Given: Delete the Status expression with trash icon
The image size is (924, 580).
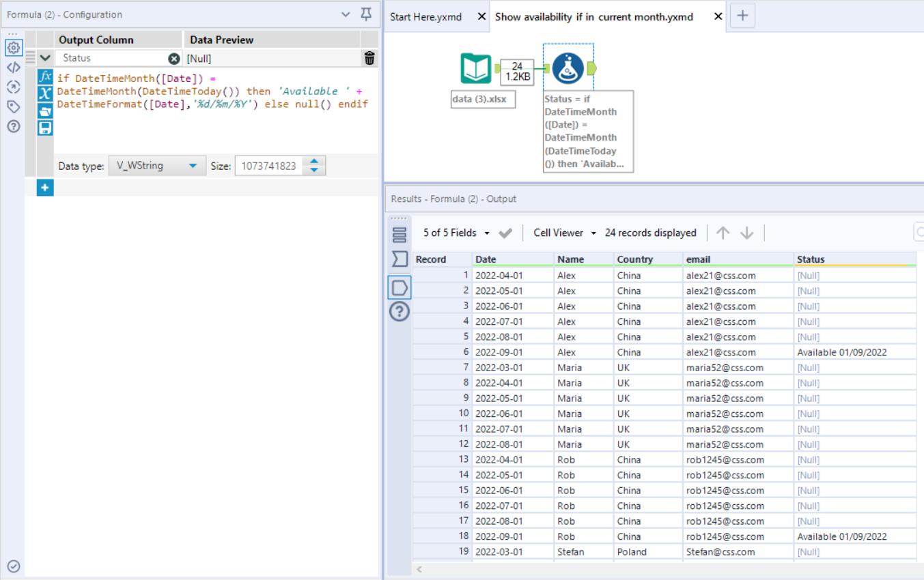Looking at the screenshot, I should (x=369, y=59).
